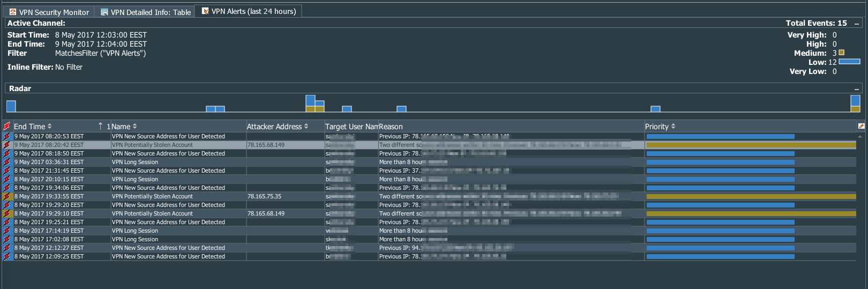Click the edit columns pencil icon beside Priority

(x=861, y=127)
